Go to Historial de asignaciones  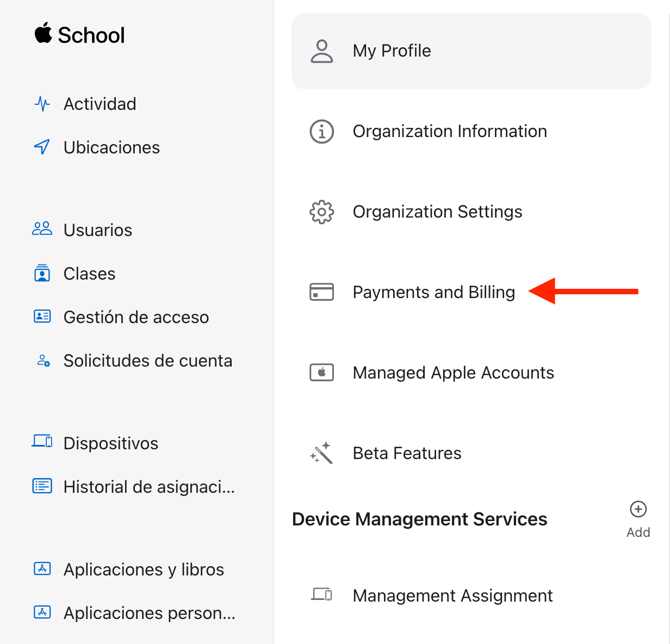tap(148, 487)
